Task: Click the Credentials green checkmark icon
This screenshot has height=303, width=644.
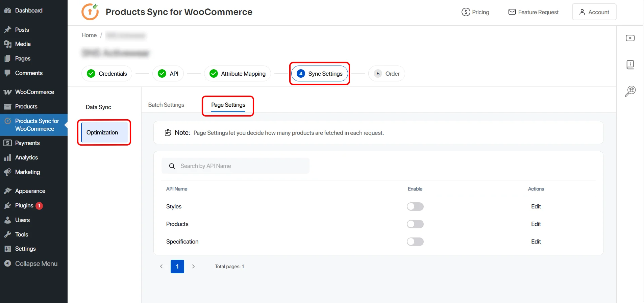Action: pos(91,74)
